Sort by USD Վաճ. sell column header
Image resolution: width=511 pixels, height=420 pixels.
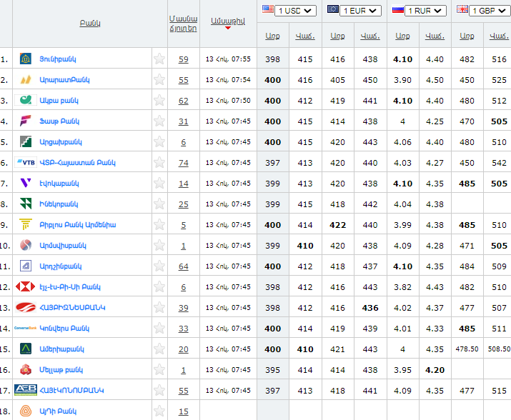tap(305, 36)
